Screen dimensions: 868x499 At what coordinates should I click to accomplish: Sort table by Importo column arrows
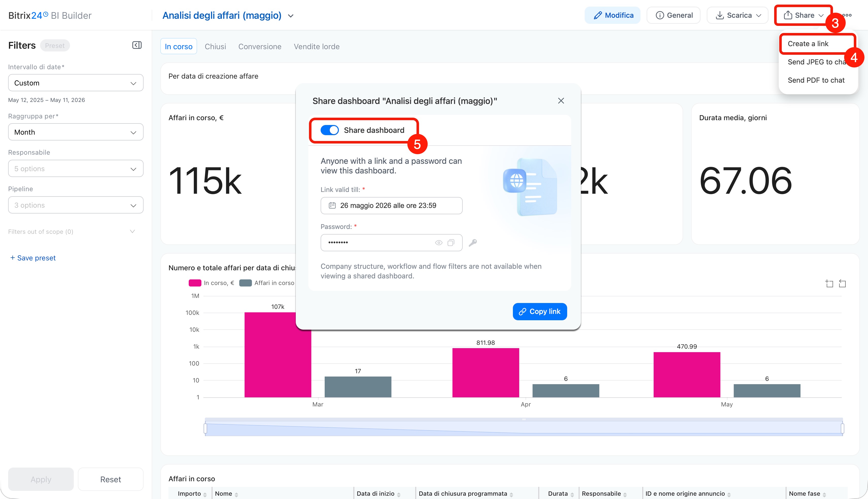pos(205,494)
